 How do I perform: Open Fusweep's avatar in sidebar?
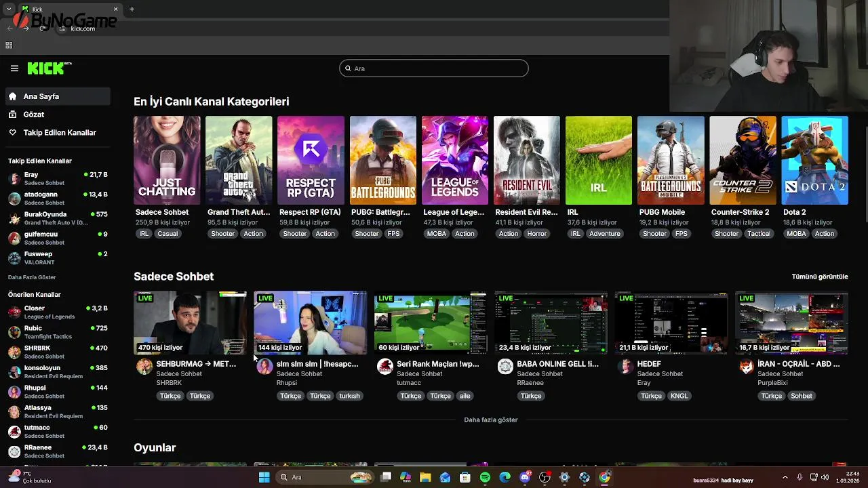14,258
